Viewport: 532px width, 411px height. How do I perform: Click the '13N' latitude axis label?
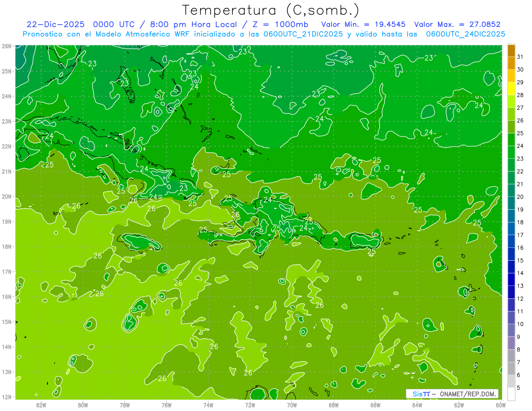[x=7, y=372]
